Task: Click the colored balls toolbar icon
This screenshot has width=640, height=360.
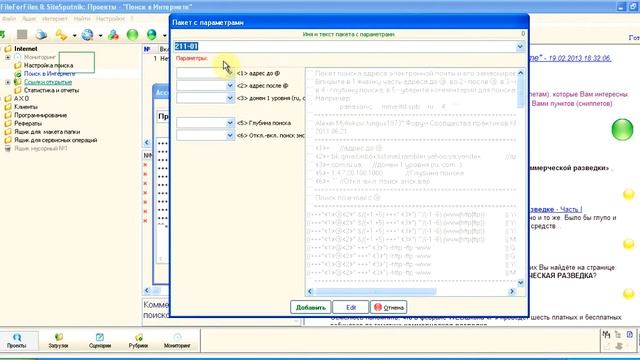Action: click(113, 35)
